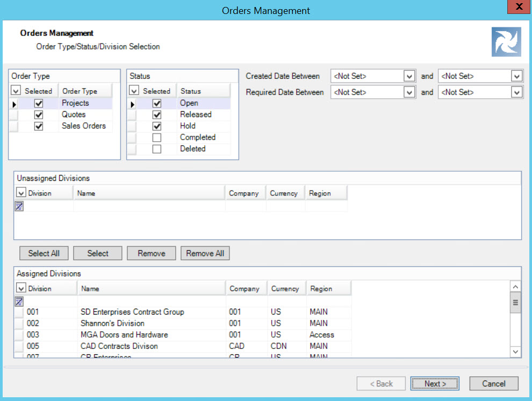Select the Open status row indicator arrow
Viewport: 532px width, 401px height.
pos(132,104)
